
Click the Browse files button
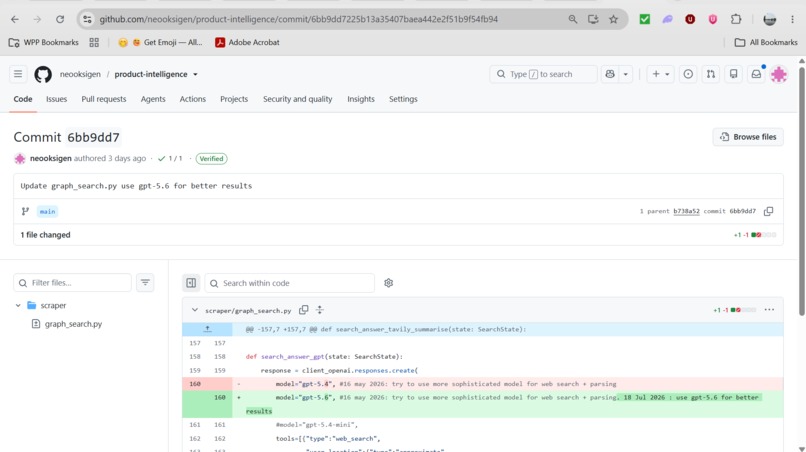coord(748,137)
